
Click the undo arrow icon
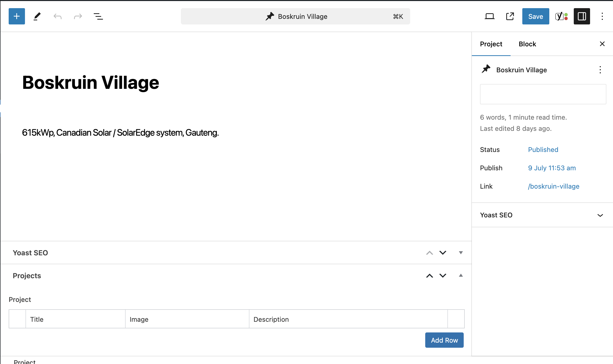(58, 17)
